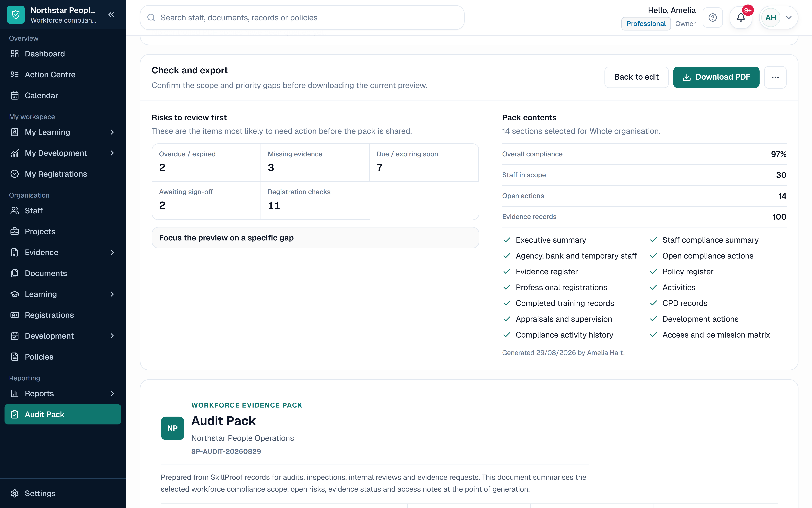Click Executive summary checked item
This screenshot has height=508, width=812.
coord(545,240)
